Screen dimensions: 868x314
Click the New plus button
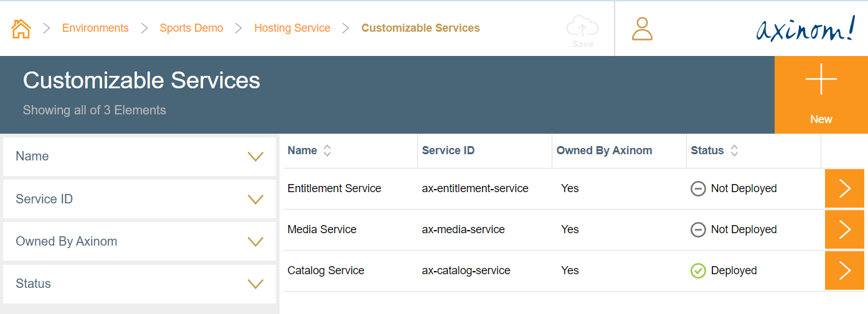click(821, 95)
